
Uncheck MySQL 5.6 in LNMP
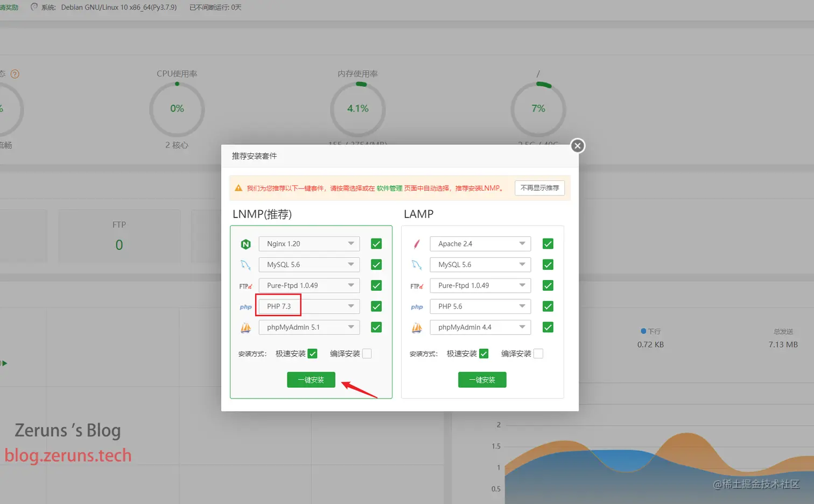tap(376, 265)
